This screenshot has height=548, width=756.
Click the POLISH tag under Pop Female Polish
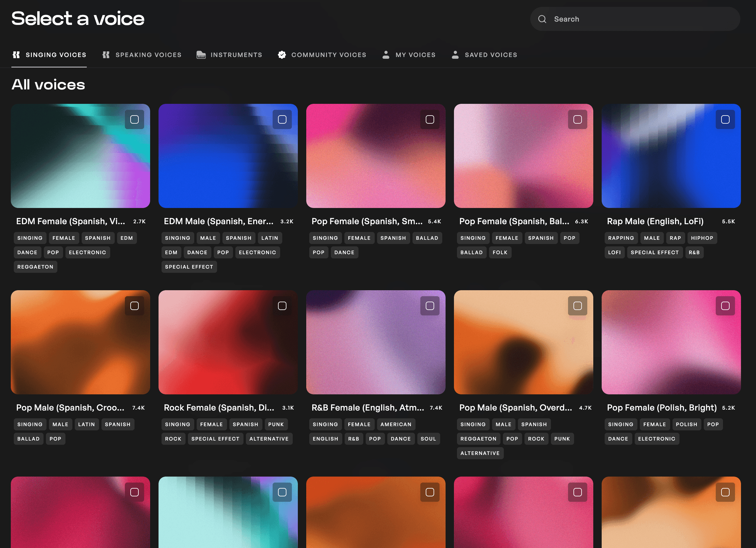pos(687,424)
